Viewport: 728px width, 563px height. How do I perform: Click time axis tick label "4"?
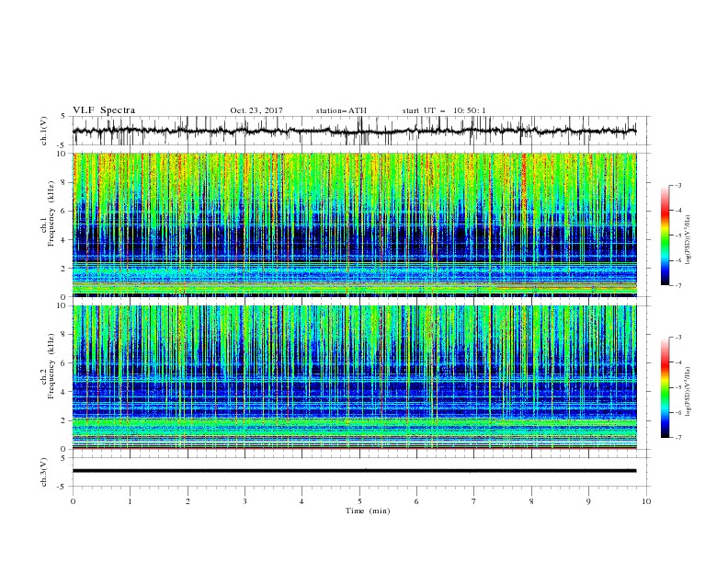coord(302,501)
